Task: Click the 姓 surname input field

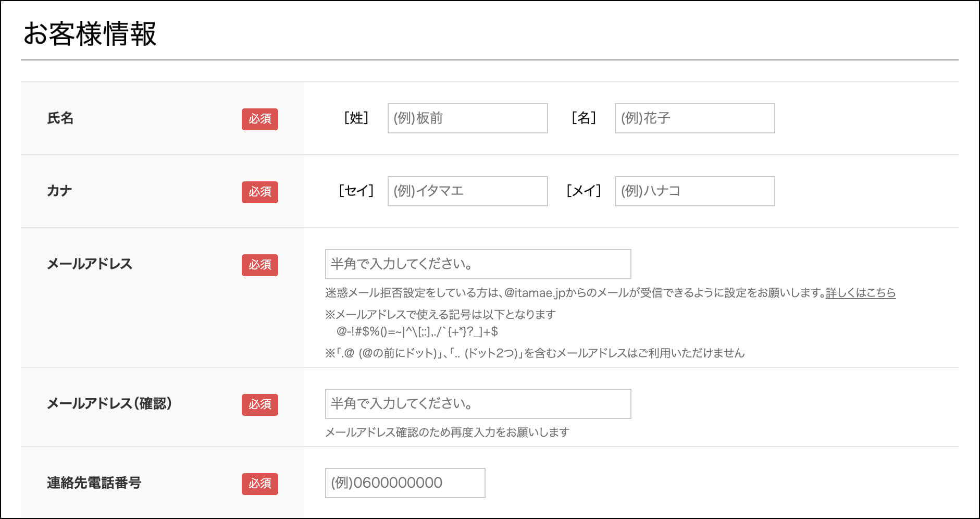Action: pyautogui.click(x=467, y=118)
